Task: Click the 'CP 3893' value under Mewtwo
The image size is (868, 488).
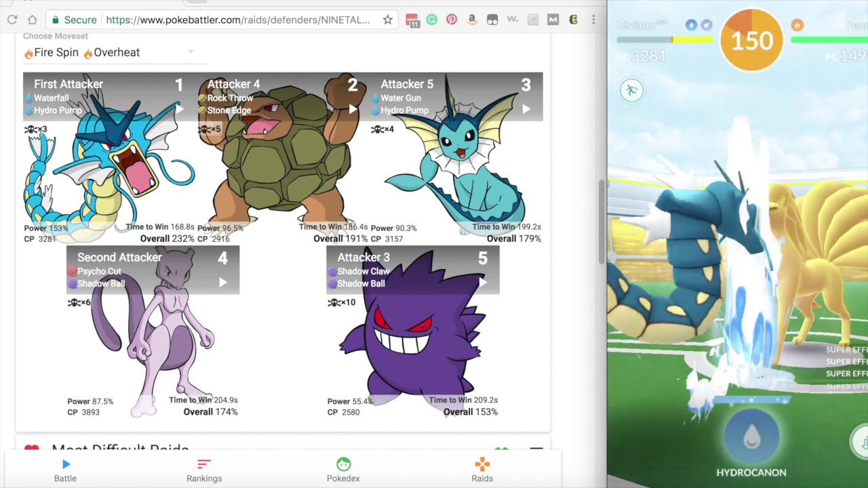Action: 83,412
